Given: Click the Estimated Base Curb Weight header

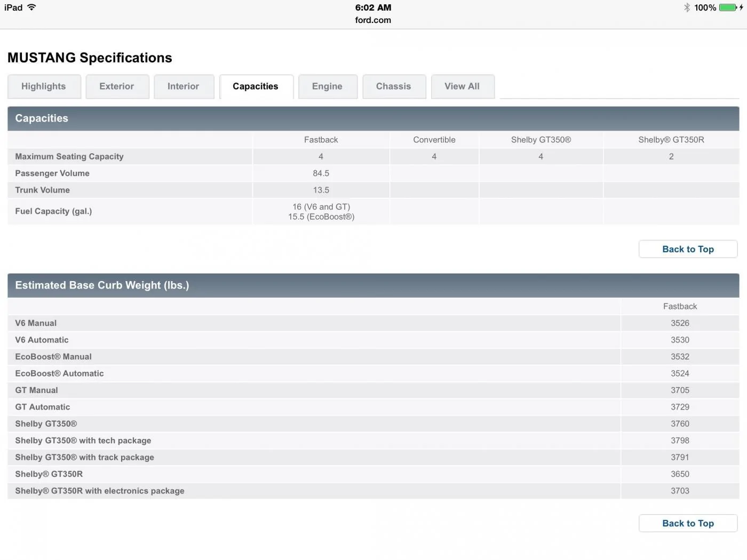Looking at the screenshot, I should click(373, 285).
